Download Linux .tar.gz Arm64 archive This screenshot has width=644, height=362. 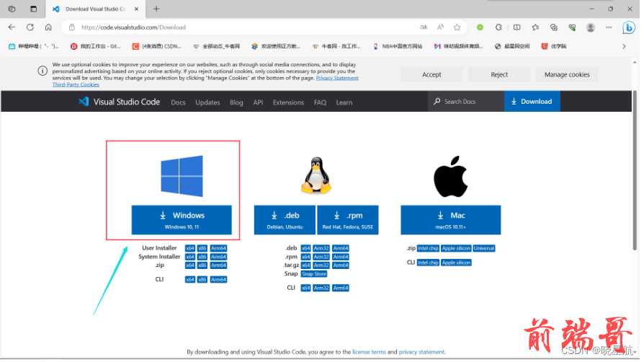(341, 265)
